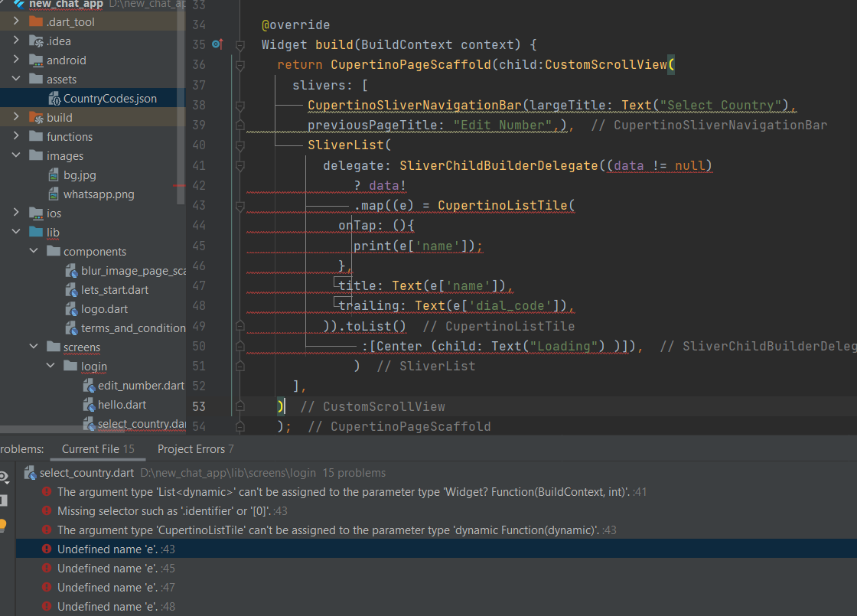Click select_country.dart file icon in Problems

pos(30,473)
